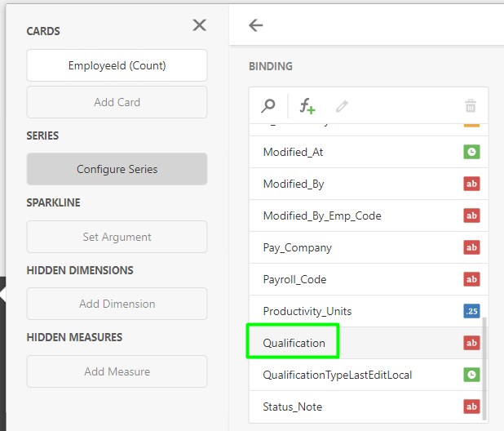This screenshot has height=431, width=504.
Task: Select the Modified_At field
Action: coord(369,152)
